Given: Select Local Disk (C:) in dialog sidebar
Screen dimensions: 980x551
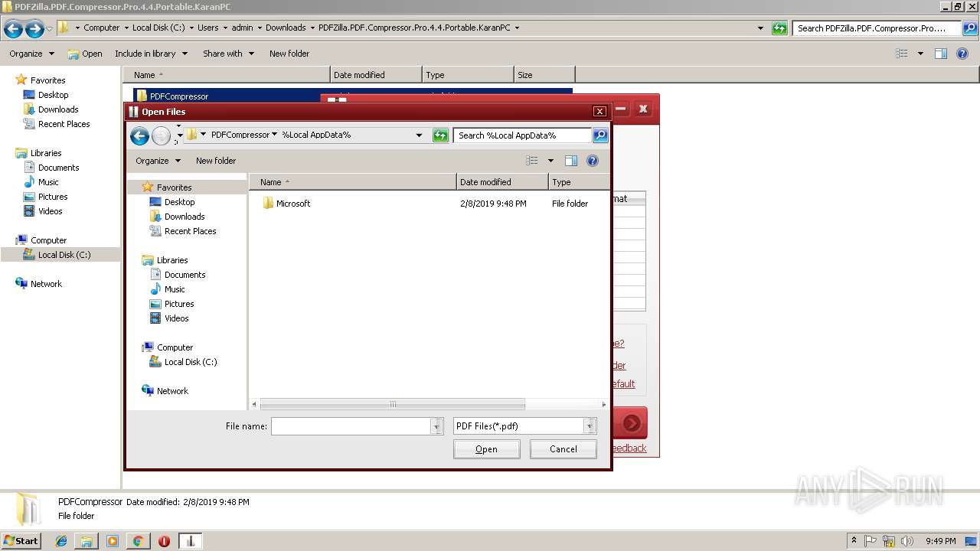Looking at the screenshot, I should point(190,362).
